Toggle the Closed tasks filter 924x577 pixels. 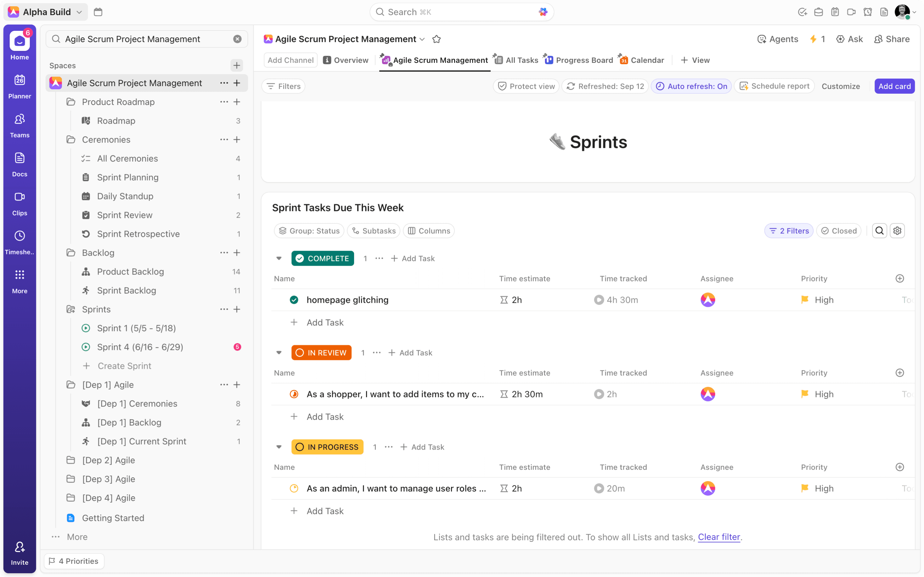click(839, 230)
